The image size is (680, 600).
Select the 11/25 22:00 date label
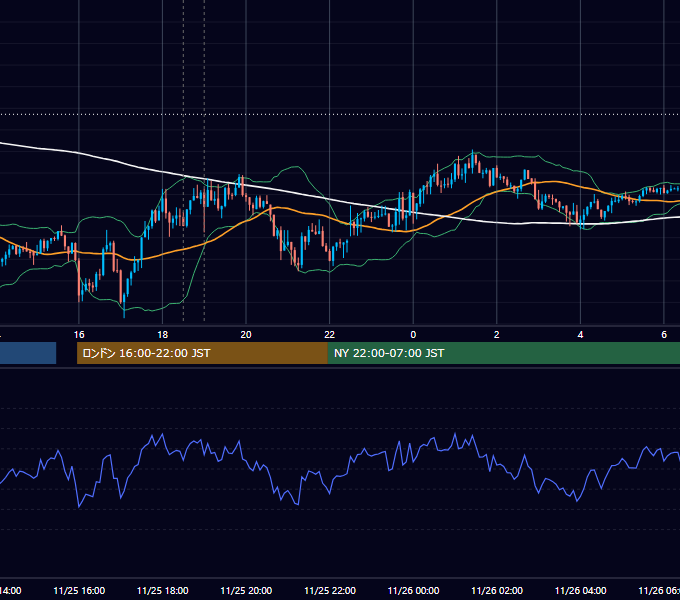[330, 590]
